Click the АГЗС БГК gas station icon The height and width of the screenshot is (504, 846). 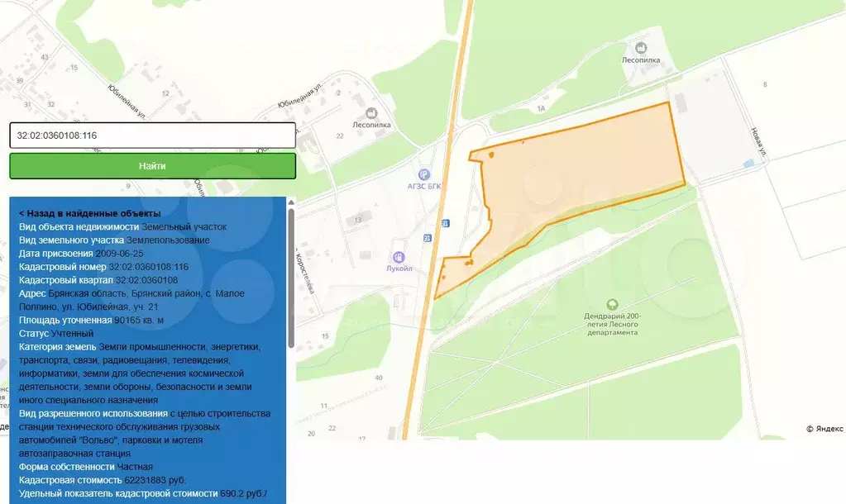424,174
